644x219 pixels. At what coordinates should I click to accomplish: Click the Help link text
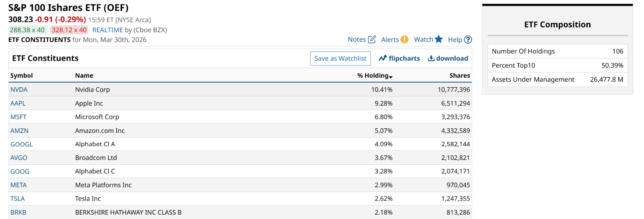(455, 39)
